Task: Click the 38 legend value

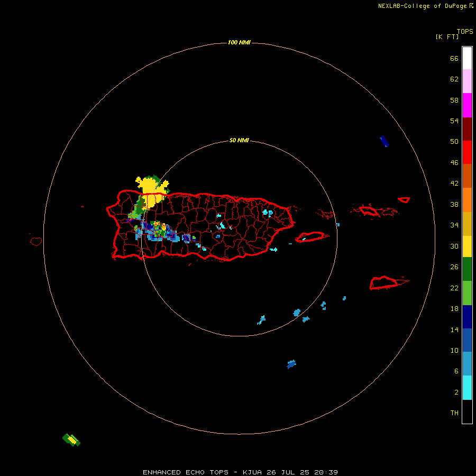Action: 454,204
